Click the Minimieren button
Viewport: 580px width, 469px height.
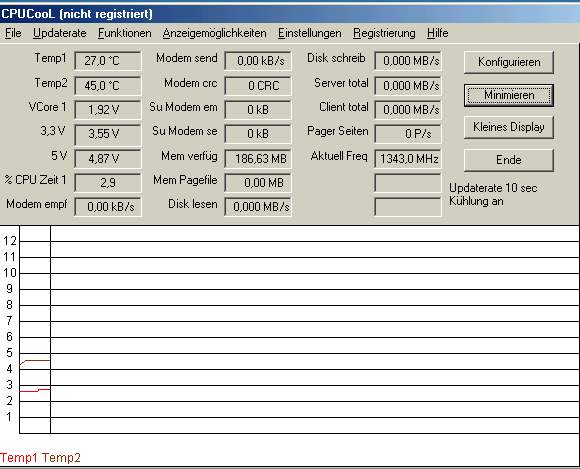pyautogui.click(x=509, y=95)
